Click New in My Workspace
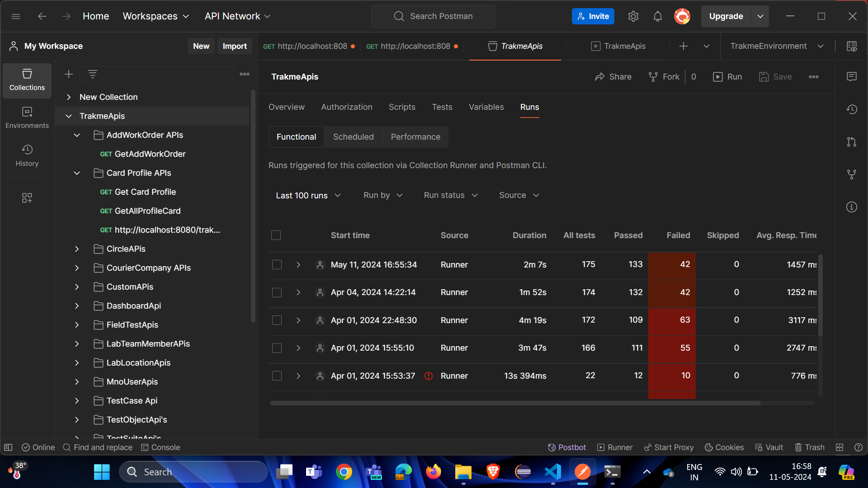The image size is (868, 488). coord(201,46)
